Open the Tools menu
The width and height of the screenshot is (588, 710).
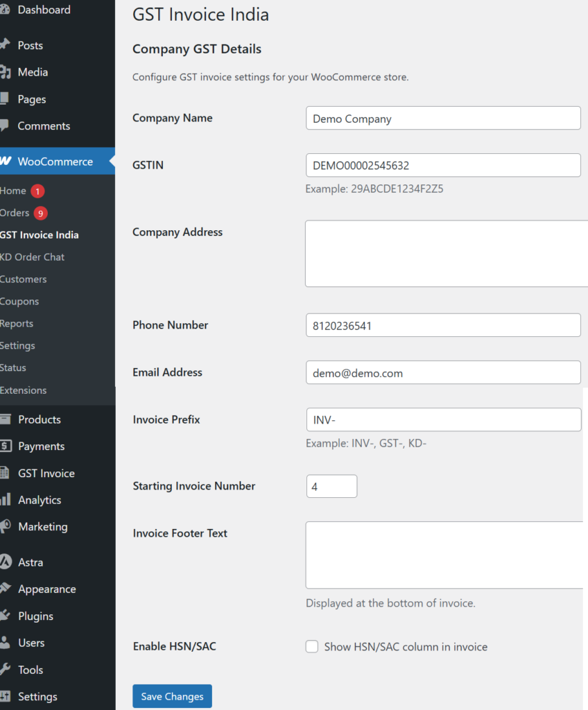coord(31,670)
